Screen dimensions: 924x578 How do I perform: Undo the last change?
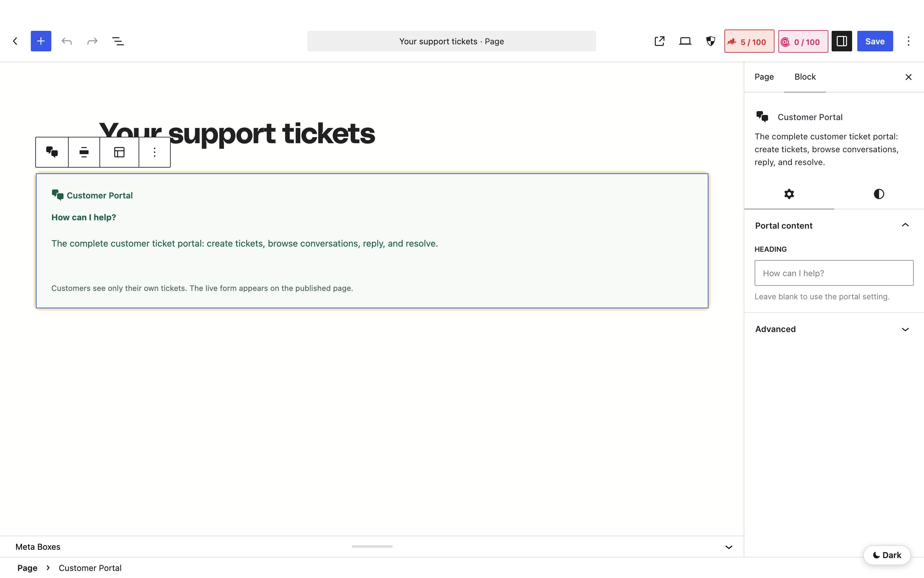pyautogui.click(x=67, y=41)
